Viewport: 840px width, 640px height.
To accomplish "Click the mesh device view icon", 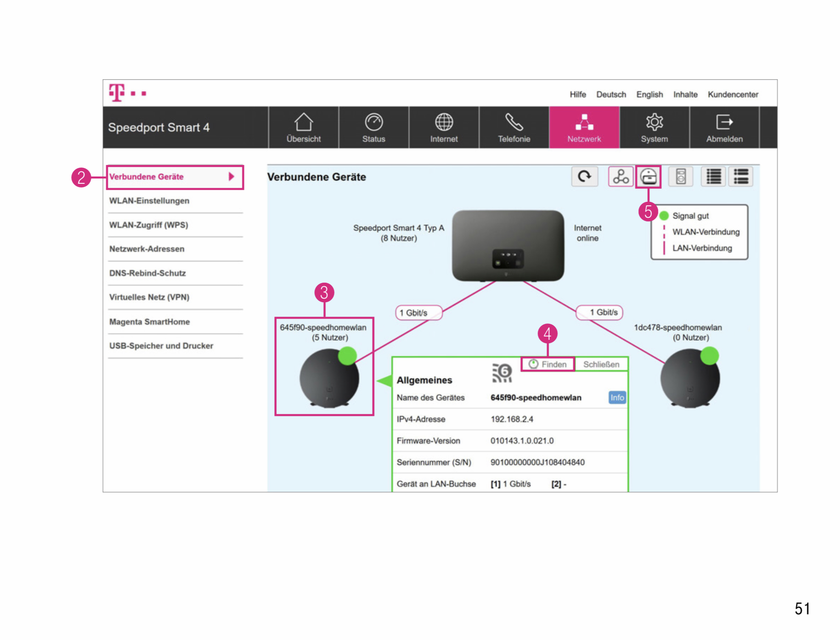I will (x=648, y=177).
